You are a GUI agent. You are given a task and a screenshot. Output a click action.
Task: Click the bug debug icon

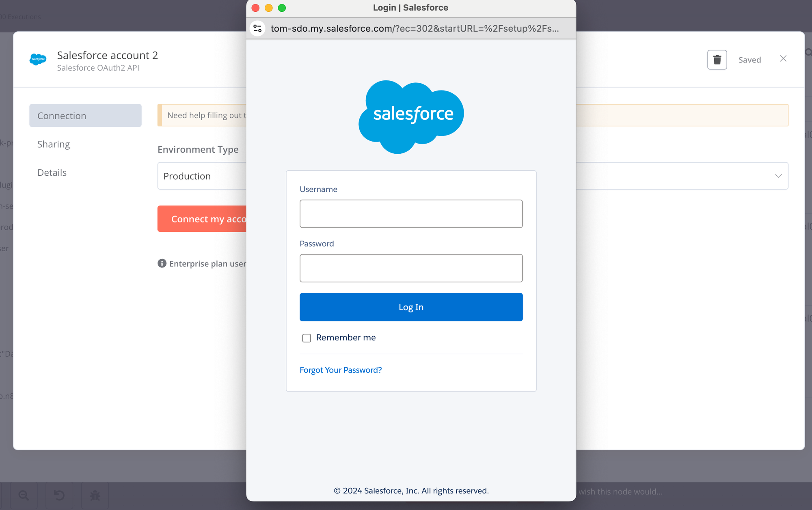(x=95, y=495)
